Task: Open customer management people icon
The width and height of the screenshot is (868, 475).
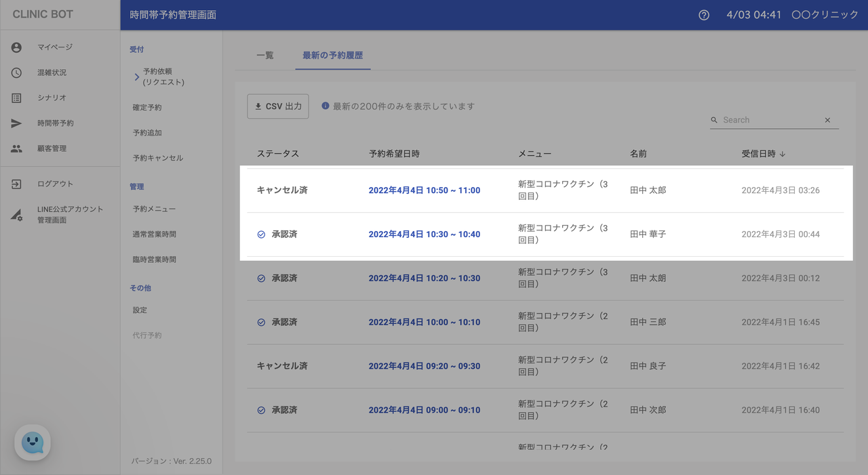Action: [16, 148]
